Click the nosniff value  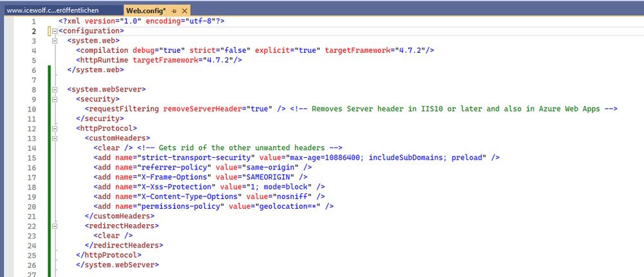click(292, 196)
